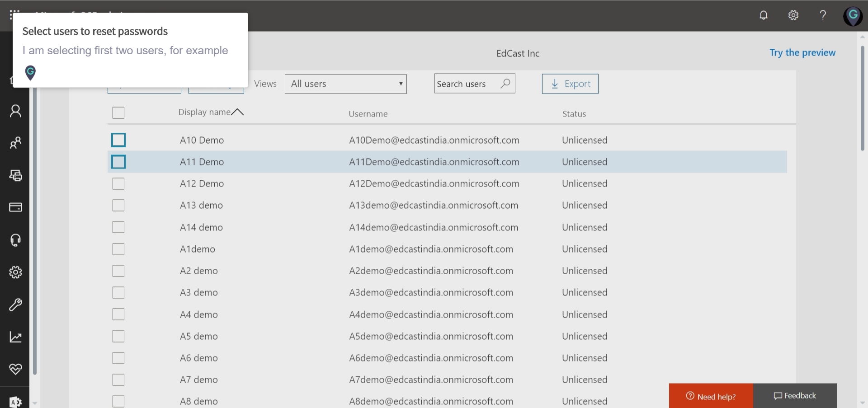
Task: Click A13demo@edcastindia.onmicrosoft.com username
Action: [434, 205]
